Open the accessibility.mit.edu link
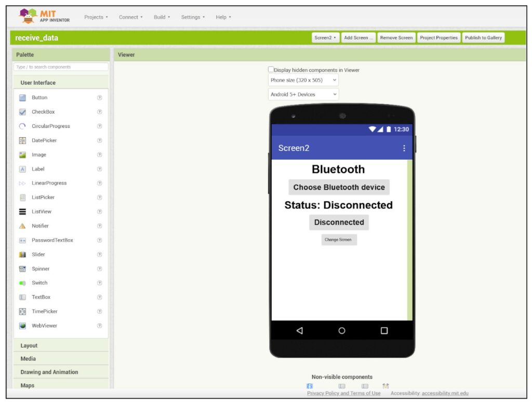Viewport: 532px width, 402px height. 445,393
